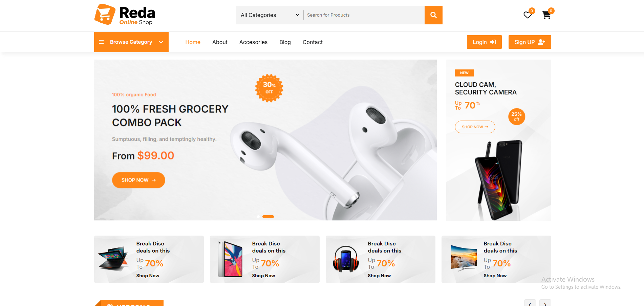Expand the Browse Category menu
Viewport: 644px width, 306px height.
click(131, 42)
